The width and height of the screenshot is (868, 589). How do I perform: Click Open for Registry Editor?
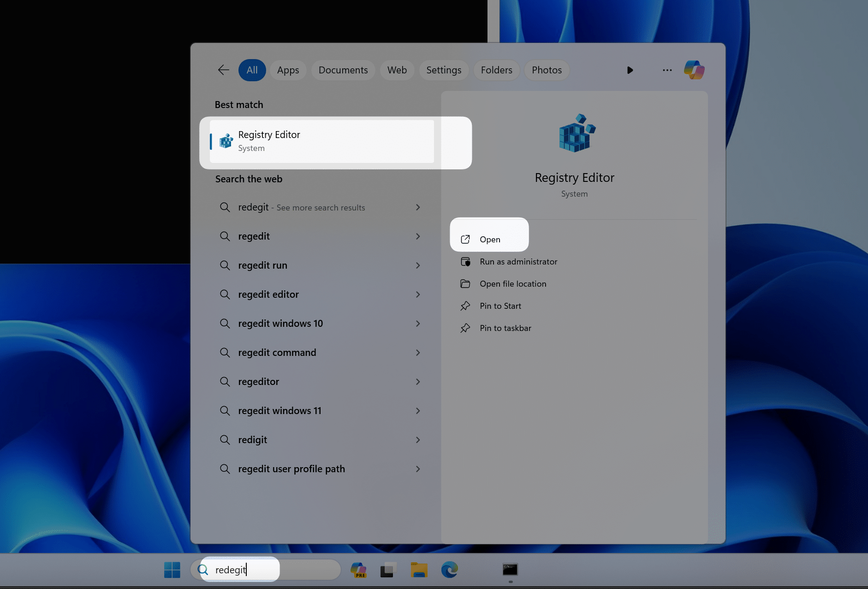pos(490,239)
